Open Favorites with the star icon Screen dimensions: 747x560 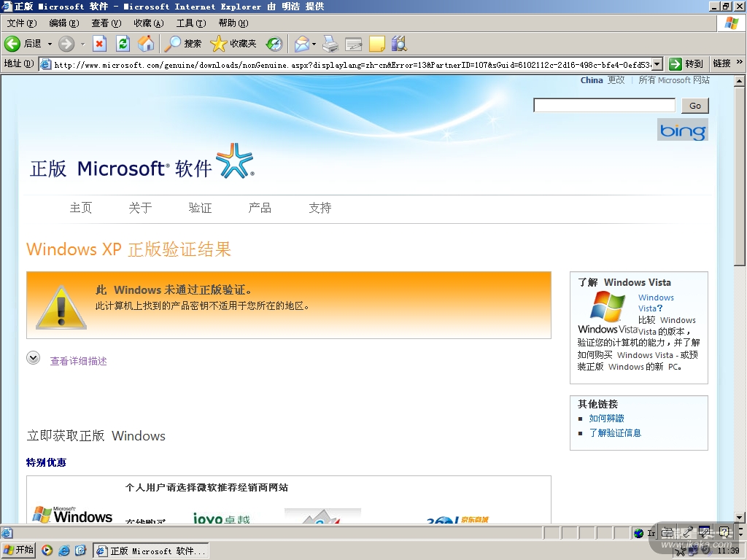pyautogui.click(x=218, y=44)
